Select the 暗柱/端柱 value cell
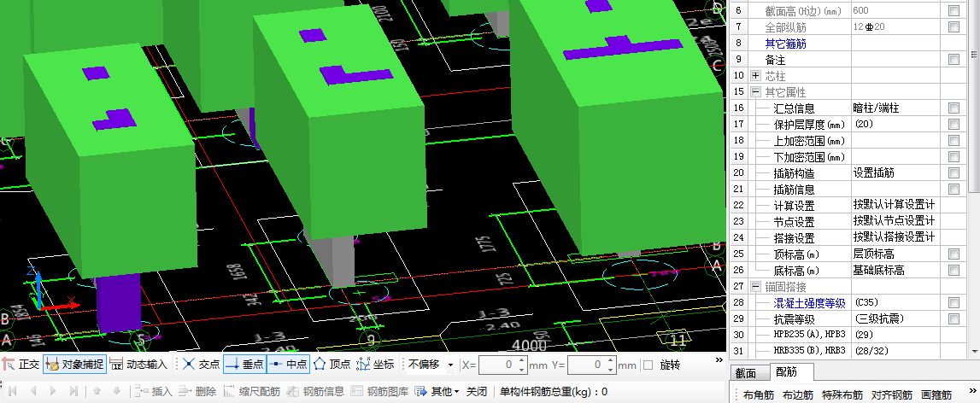980x403 pixels. pos(897,108)
